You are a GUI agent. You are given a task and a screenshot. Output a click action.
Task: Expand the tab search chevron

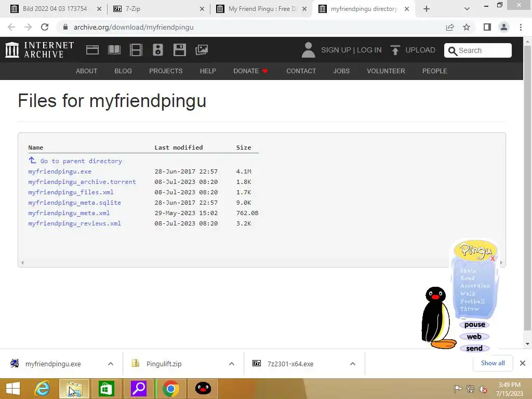click(x=467, y=9)
